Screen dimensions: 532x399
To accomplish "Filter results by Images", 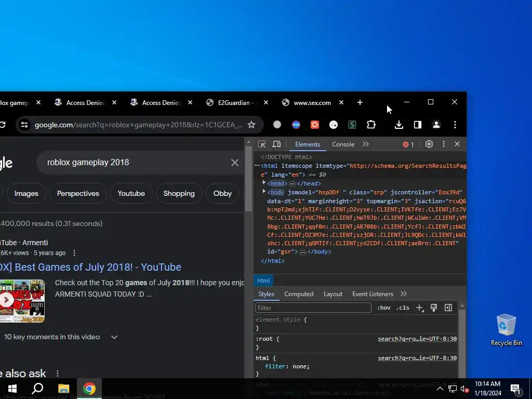I will pyautogui.click(x=26, y=193).
